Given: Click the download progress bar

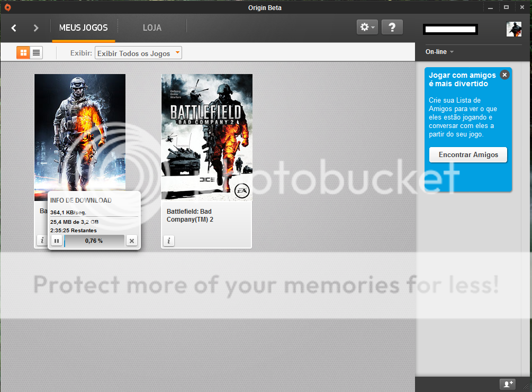Looking at the screenshot, I should click(94, 241).
